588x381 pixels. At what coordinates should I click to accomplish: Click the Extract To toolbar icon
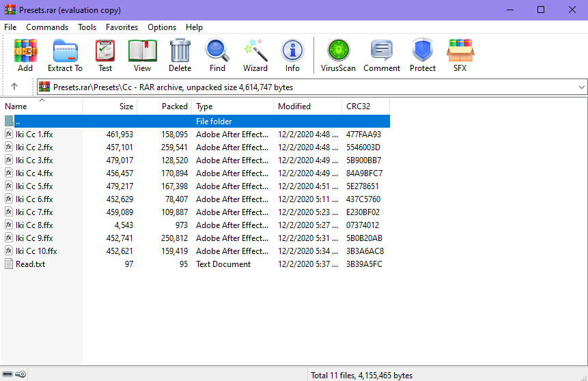pyautogui.click(x=65, y=55)
